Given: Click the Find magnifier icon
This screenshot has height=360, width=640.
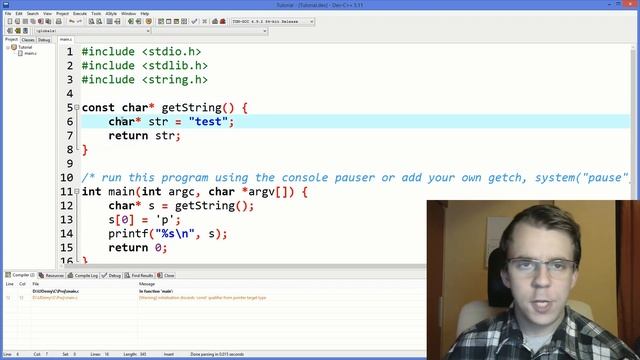Looking at the screenshot, I should tap(91, 21).
